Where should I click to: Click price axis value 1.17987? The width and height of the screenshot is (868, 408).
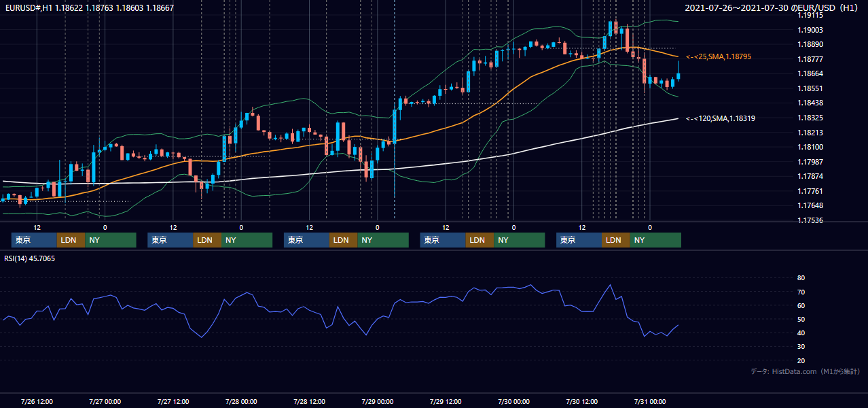pos(810,162)
